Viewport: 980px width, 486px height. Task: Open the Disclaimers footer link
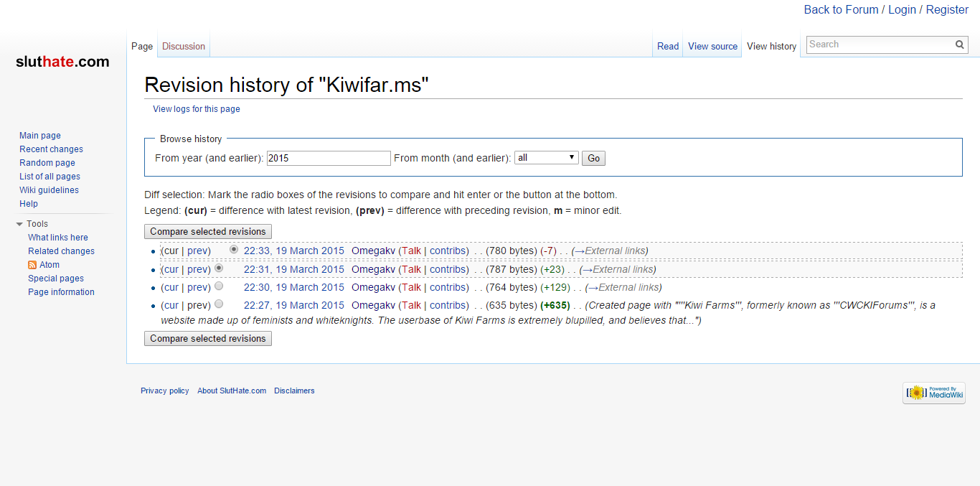pos(294,391)
